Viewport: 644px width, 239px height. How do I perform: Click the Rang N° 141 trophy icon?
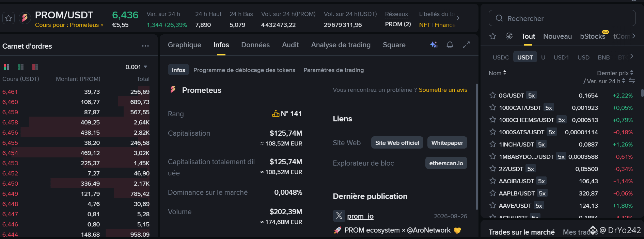[x=276, y=114]
